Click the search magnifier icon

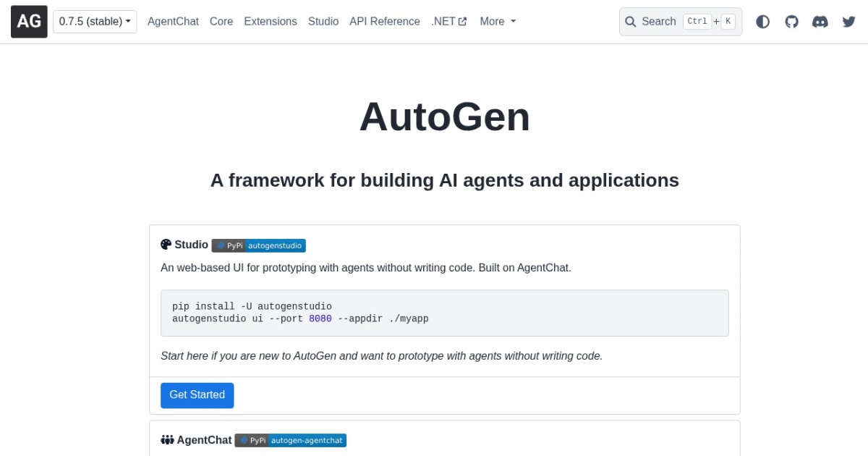point(631,22)
